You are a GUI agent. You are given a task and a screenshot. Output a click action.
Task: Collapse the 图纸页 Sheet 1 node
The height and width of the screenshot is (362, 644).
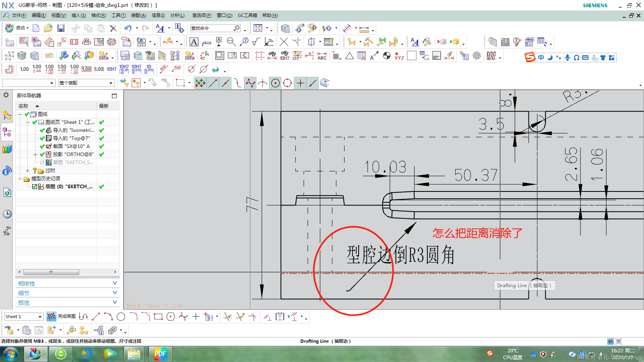[x=28, y=122]
